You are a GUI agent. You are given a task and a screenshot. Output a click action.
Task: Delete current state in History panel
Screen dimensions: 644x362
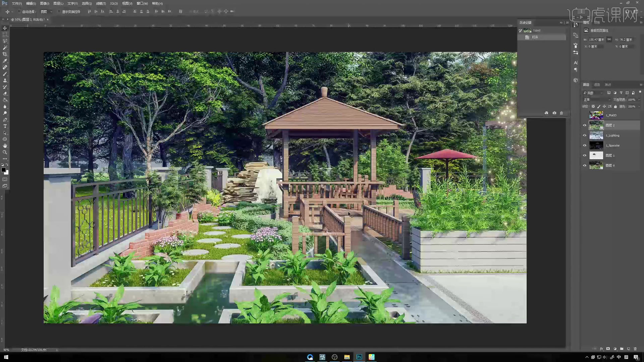(x=561, y=113)
